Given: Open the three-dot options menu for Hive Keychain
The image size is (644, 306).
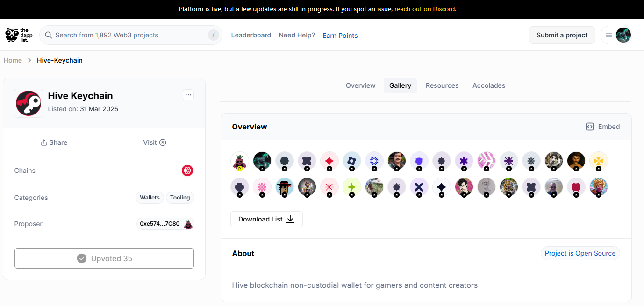Looking at the screenshot, I should 188,95.
